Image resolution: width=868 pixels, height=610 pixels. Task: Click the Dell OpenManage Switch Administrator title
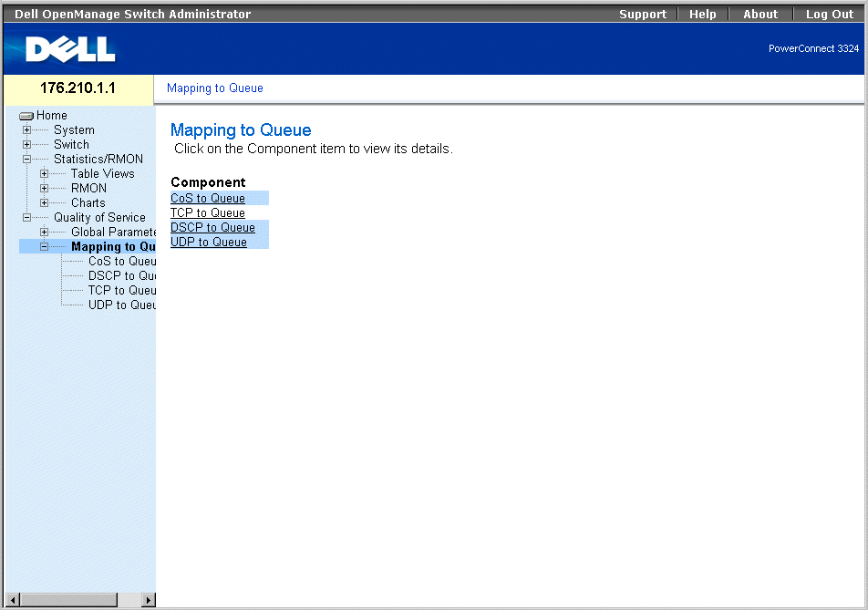(x=133, y=15)
